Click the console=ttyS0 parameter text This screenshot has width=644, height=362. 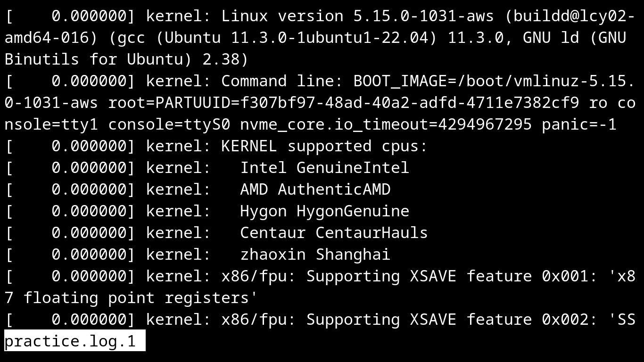tap(169, 124)
